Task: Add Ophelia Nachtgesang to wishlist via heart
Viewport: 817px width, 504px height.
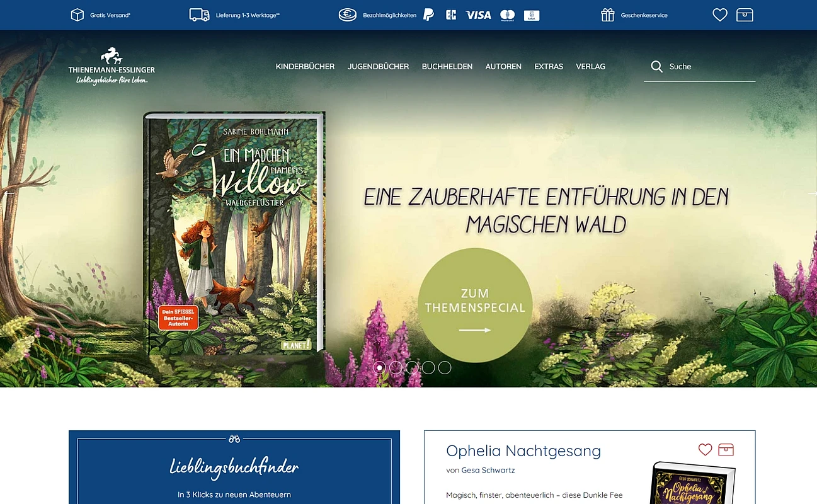Action: click(x=705, y=450)
